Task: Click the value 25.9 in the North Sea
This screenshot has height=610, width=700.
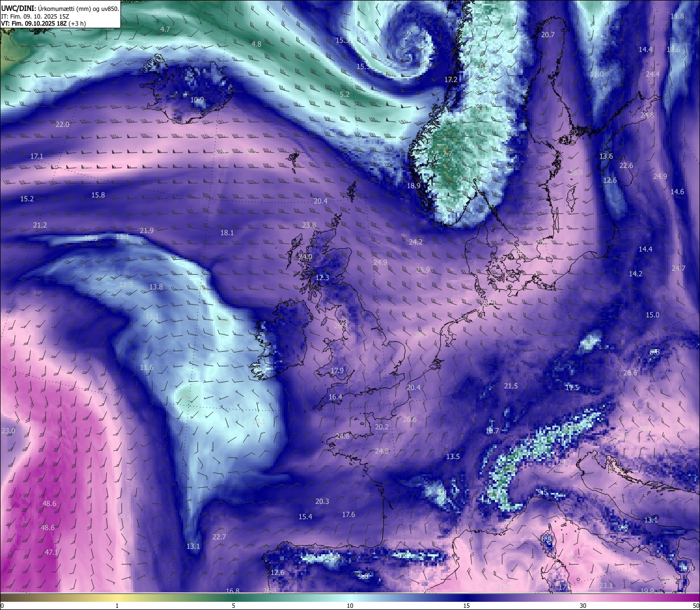Action: pyautogui.click(x=423, y=270)
